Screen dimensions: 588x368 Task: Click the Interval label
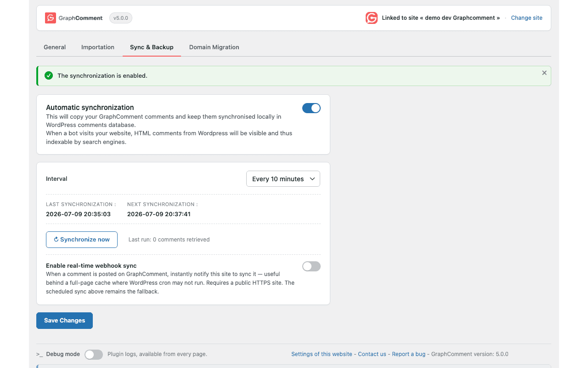point(57,179)
